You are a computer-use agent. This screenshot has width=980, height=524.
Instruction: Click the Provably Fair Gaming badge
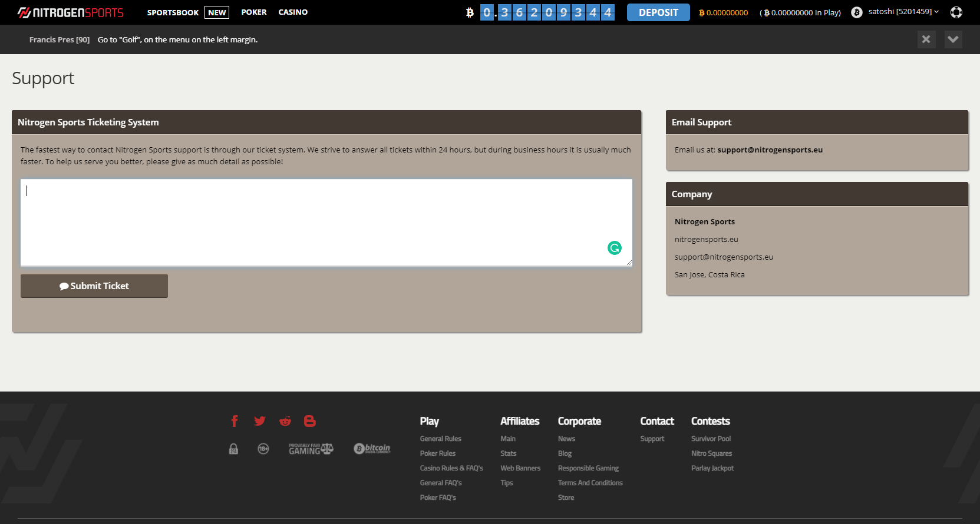coord(311,449)
